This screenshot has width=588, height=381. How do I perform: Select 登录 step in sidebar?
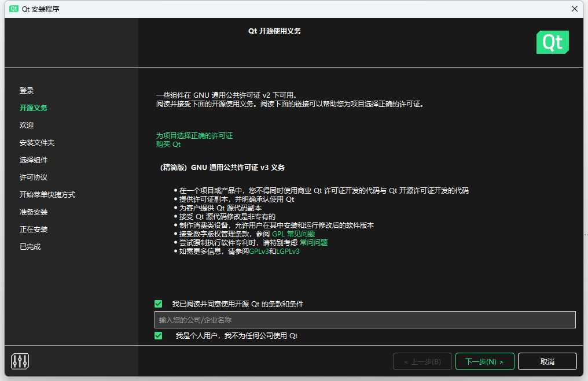tap(27, 90)
